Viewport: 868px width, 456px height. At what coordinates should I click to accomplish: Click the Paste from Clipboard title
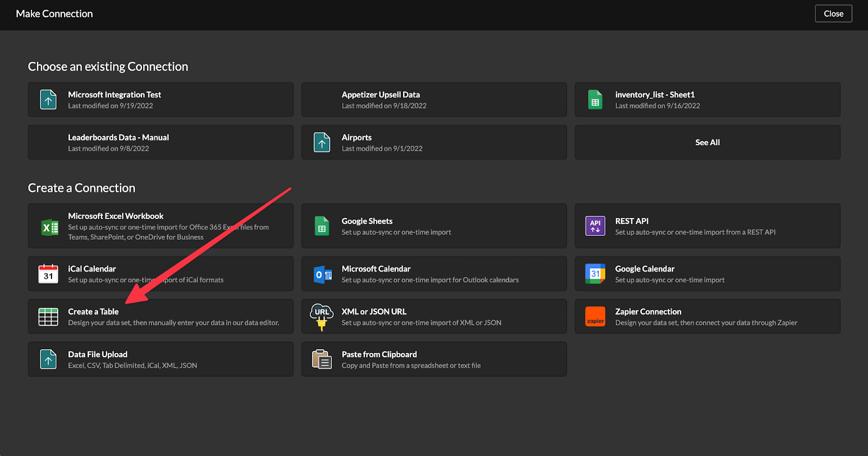[379, 354]
